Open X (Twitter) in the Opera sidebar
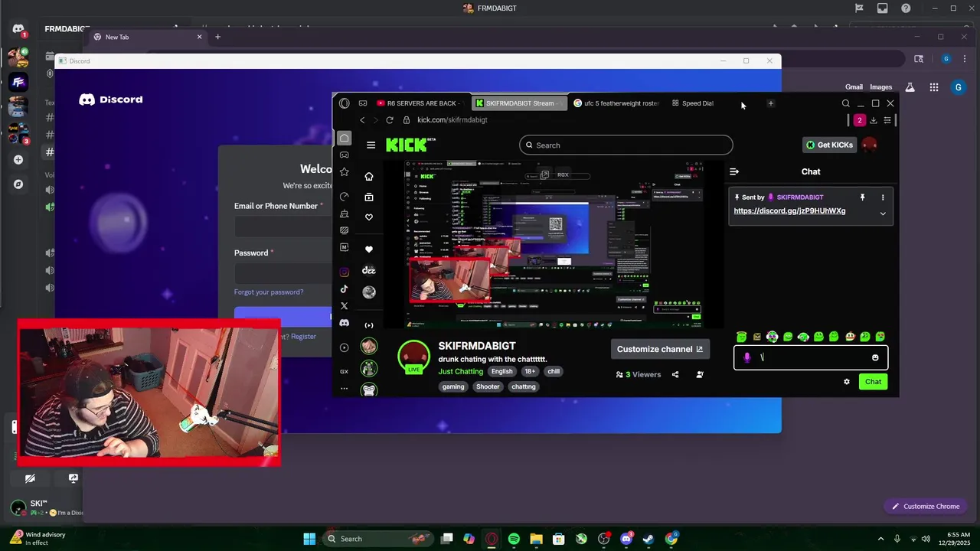This screenshot has width=980, height=551. (x=345, y=306)
